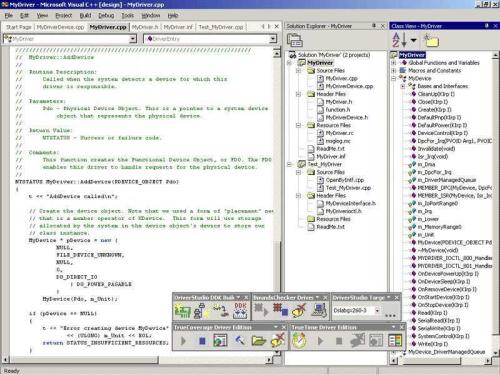Open the Build menu
Viewport: 500px width, 375px height.
tap(85, 15)
